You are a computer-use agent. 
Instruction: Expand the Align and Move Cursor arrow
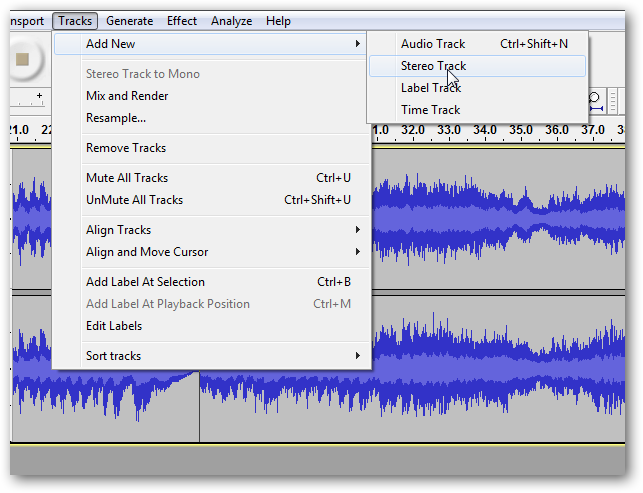(358, 251)
